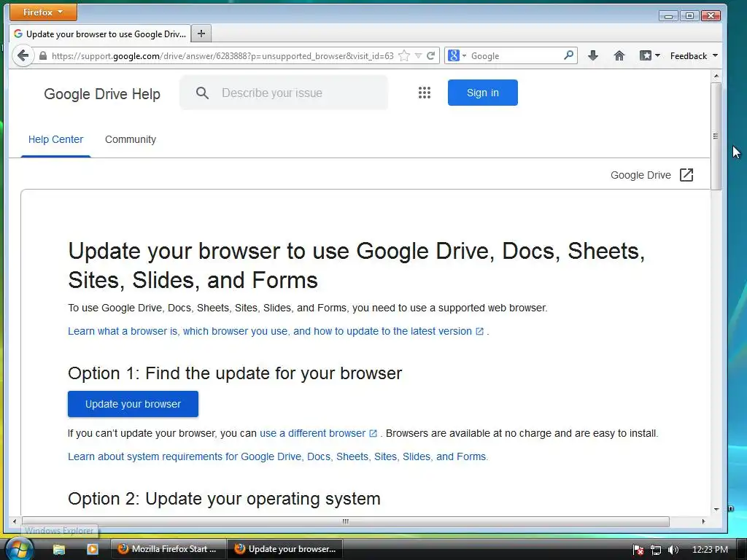This screenshot has width=747, height=560.
Task: Click the vertical scrollbar up arrow
Action: pyautogui.click(x=716, y=76)
